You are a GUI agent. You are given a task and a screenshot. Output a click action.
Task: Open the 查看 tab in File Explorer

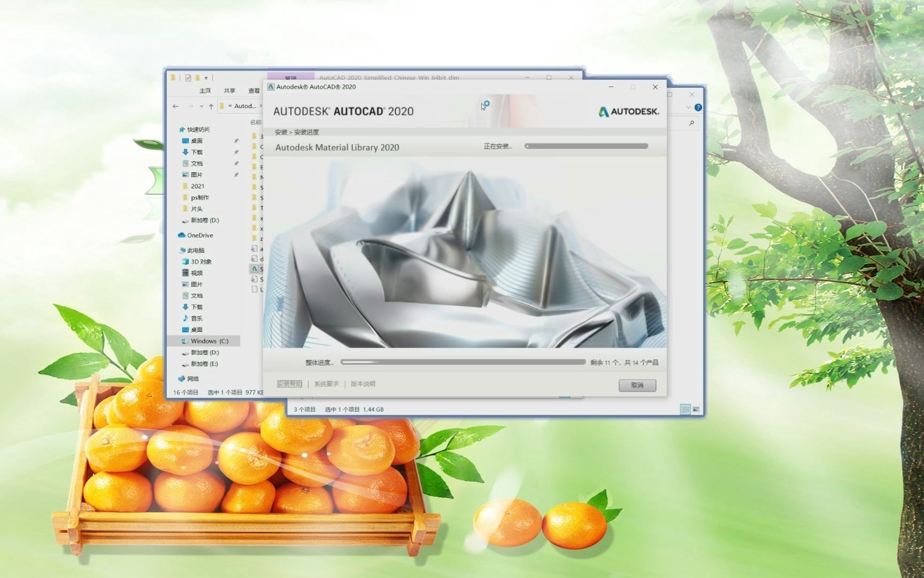(254, 91)
